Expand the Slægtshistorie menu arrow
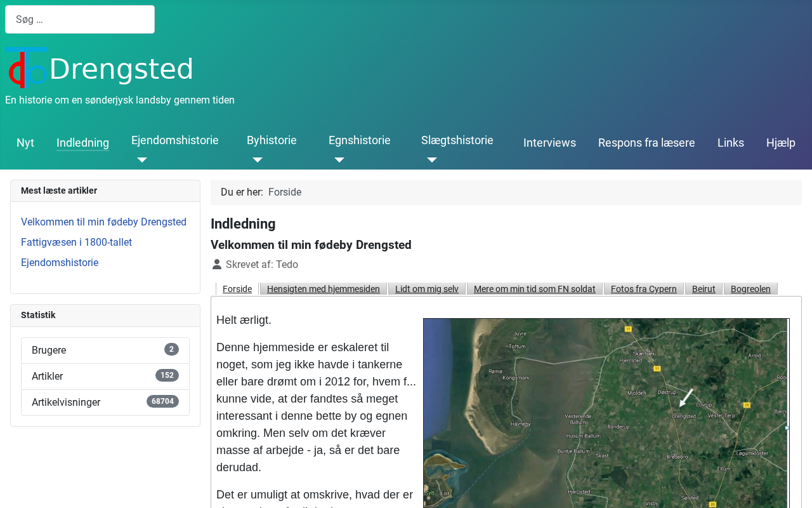Screen dimensions: 812x508 432,160
